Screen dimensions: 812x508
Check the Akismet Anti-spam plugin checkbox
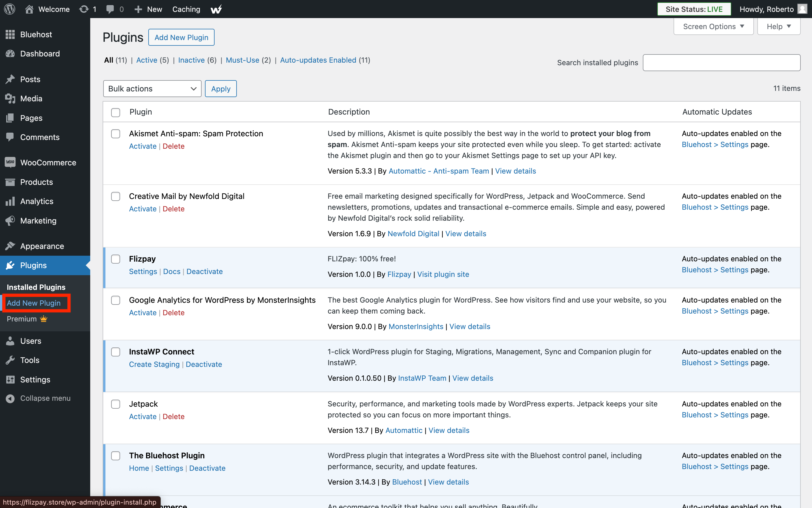pos(115,134)
